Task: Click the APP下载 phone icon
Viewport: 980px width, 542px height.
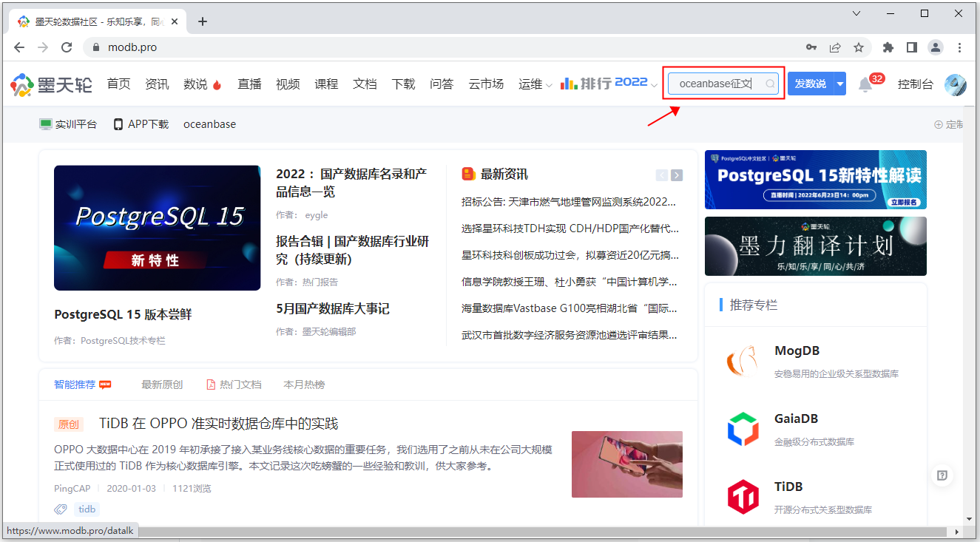Action: point(118,124)
